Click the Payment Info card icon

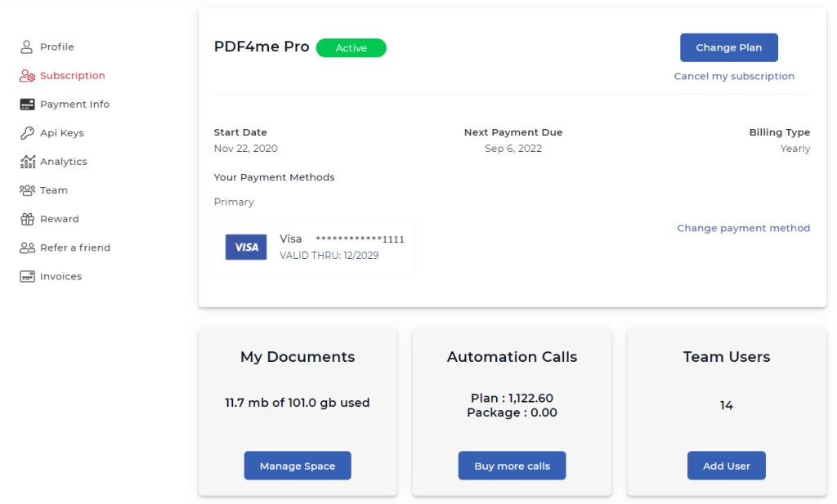[27, 105]
